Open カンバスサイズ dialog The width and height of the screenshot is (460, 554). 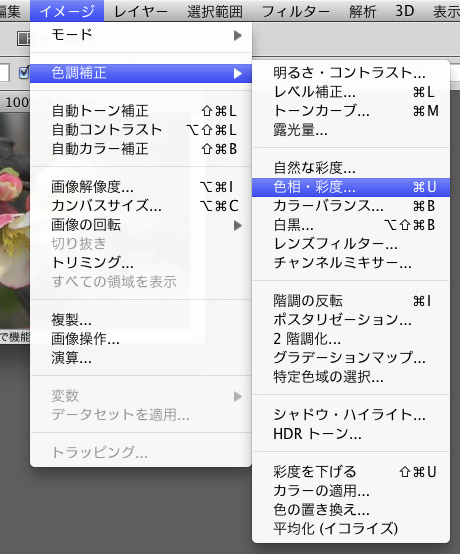[141, 206]
